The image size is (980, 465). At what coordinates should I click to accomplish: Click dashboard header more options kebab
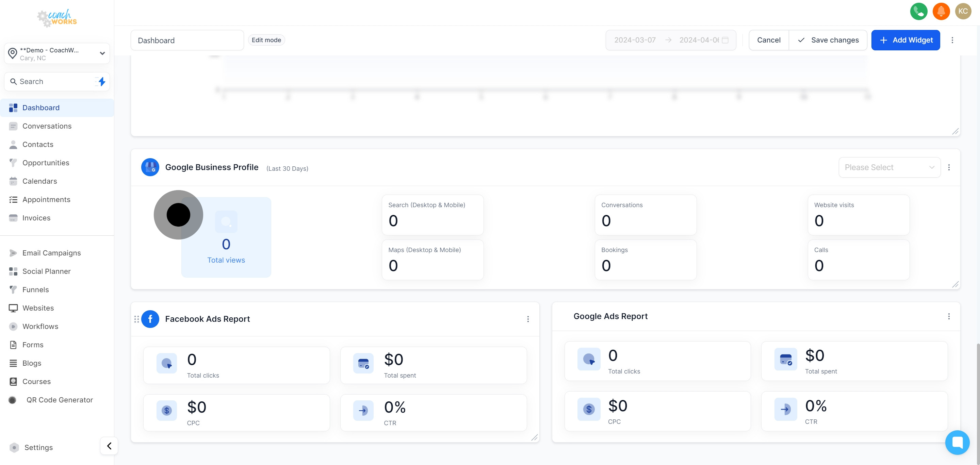point(952,40)
